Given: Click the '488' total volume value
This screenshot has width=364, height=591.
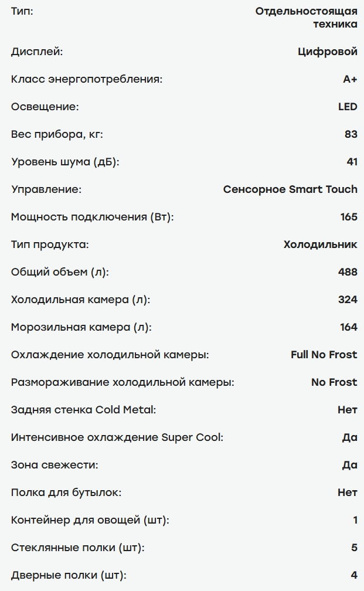Looking at the screenshot, I should [x=348, y=272].
